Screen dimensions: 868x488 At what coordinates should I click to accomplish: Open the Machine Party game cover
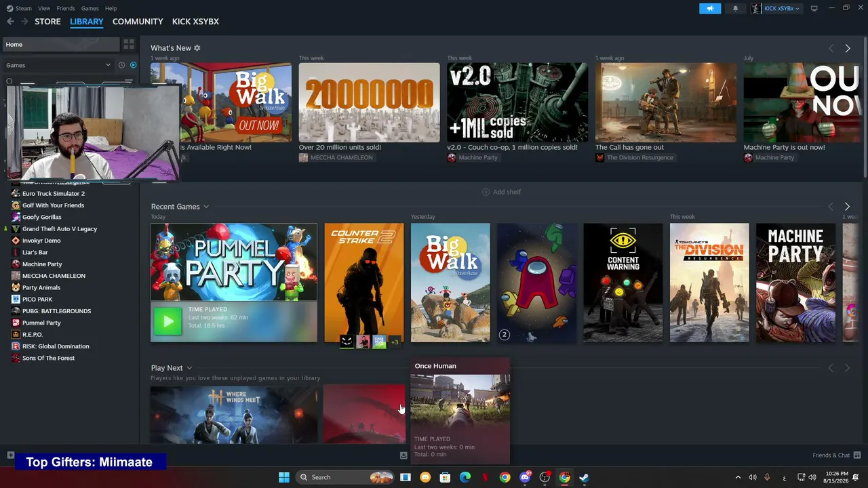(796, 282)
